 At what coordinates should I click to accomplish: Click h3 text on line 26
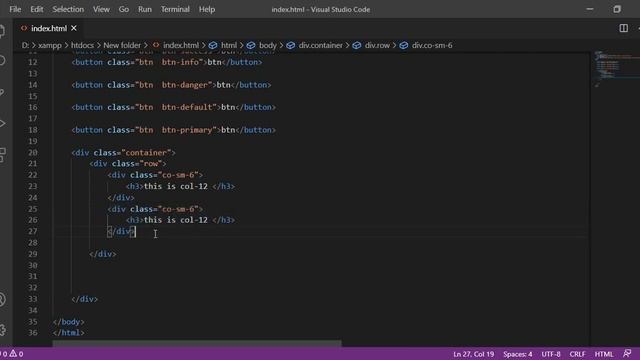coord(176,220)
